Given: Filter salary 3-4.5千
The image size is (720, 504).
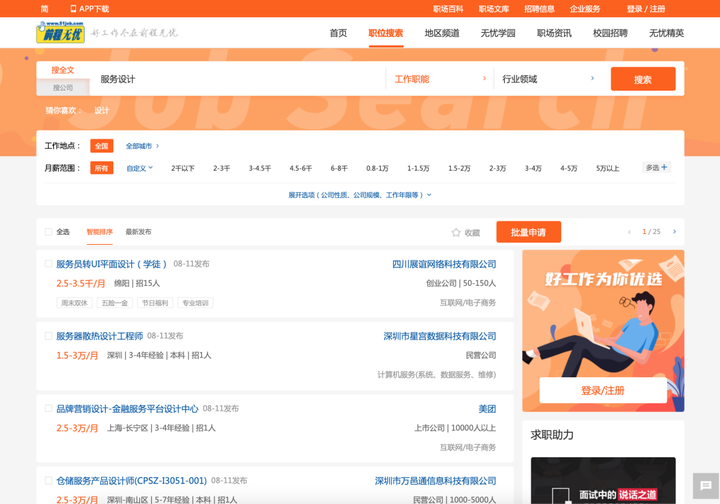Looking at the screenshot, I should point(260,168).
